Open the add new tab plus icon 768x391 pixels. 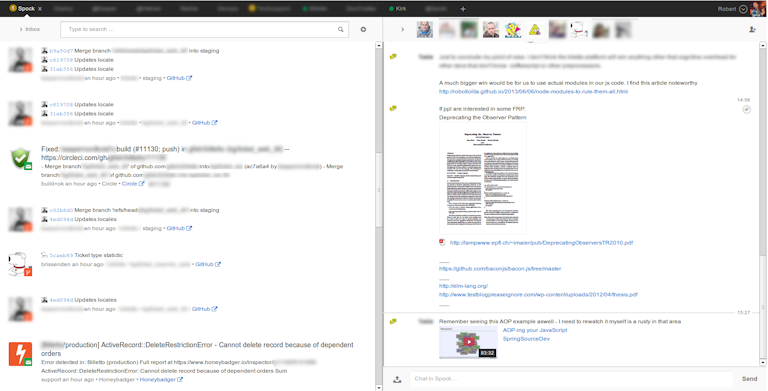[463, 9]
